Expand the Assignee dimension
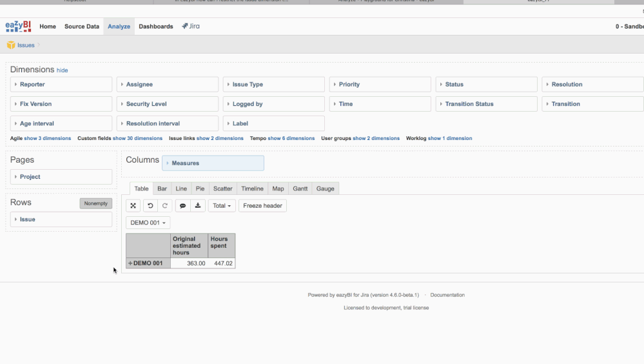 click(168, 85)
